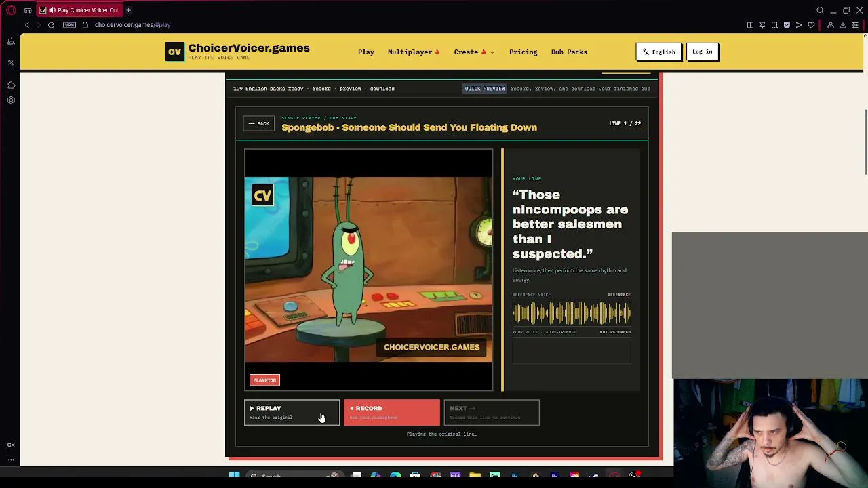Screen dimensions: 868x488
Task: Open the player flow arrow icon
Action: tap(799, 25)
